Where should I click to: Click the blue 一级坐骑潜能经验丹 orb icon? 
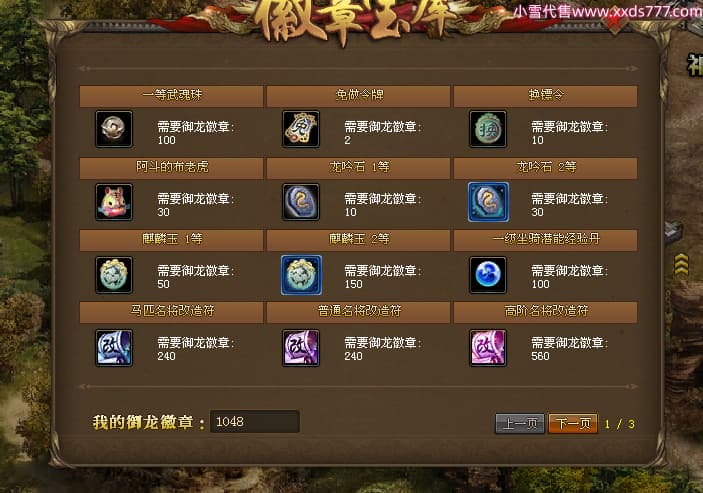[488, 275]
